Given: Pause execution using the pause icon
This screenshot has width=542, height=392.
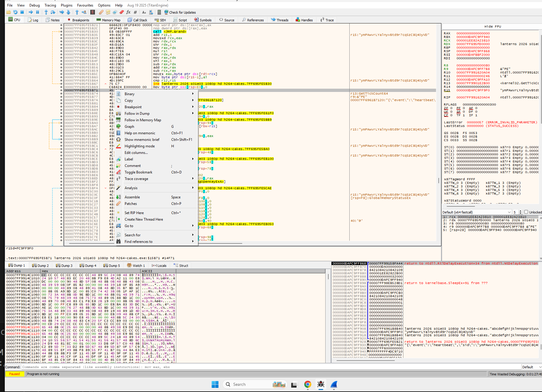Looking at the screenshot, I should pos(37,12).
